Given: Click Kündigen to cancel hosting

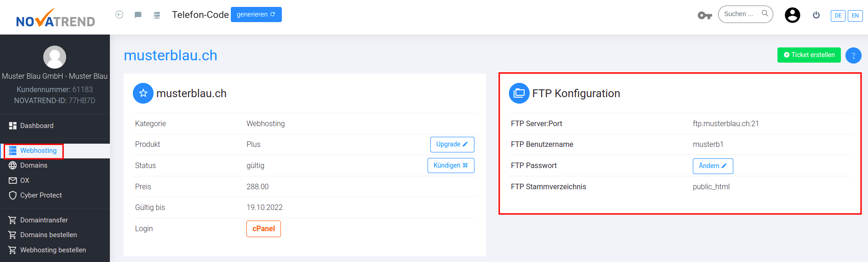Looking at the screenshot, I should (x=451, y=165).
